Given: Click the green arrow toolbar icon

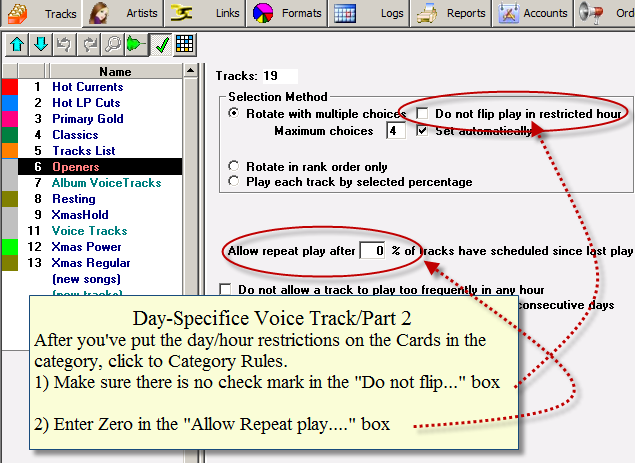Looking at the screenshot, I should pyautogui.click(x=136, y=44).
